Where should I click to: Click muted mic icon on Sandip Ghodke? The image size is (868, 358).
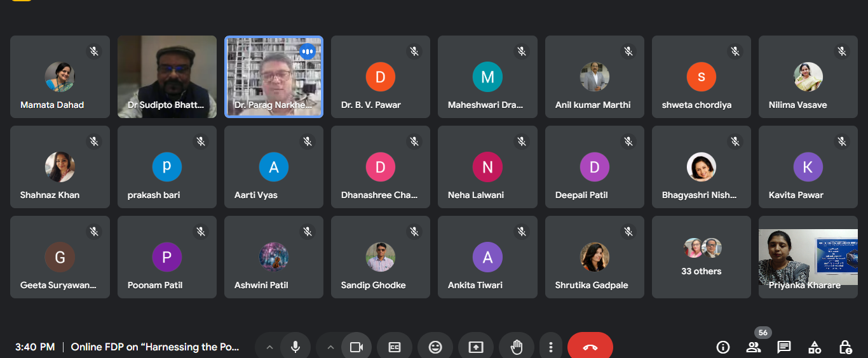click(x=414, y=232)
